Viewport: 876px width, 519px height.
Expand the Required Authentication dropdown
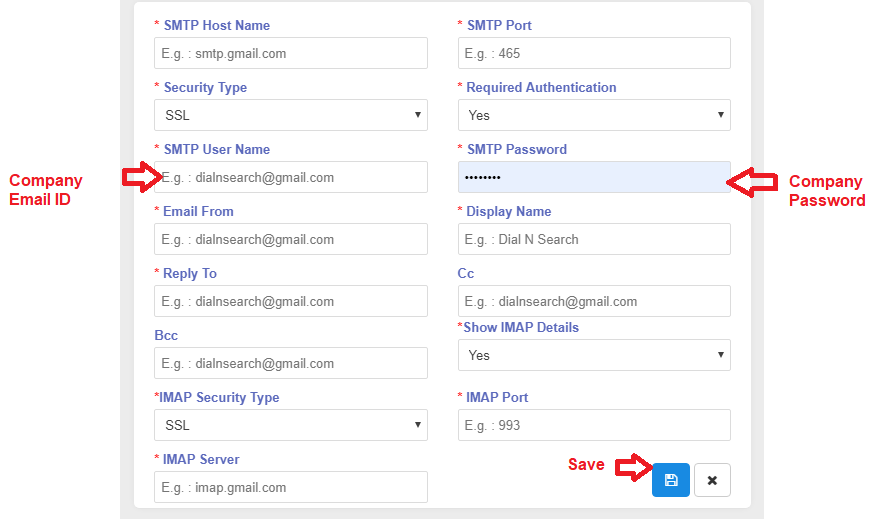tap(594, 115)
